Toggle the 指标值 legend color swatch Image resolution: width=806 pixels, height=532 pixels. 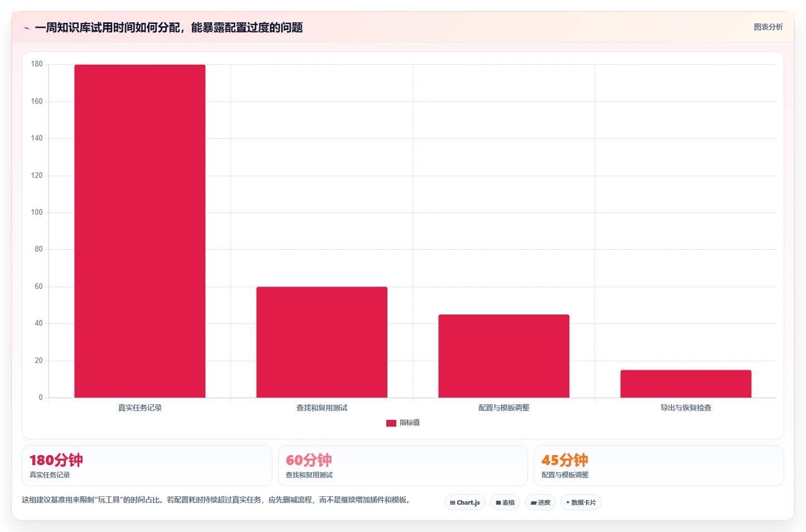tap(391, 423)
